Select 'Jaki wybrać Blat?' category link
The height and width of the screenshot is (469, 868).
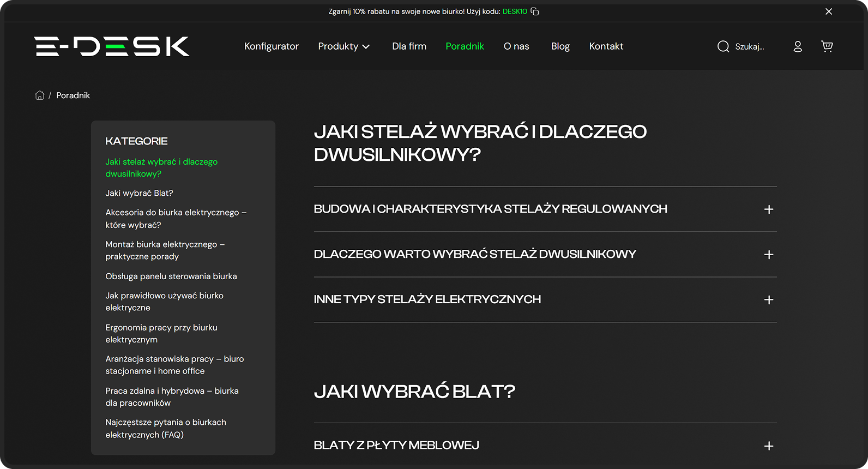(x=139, y=193)
